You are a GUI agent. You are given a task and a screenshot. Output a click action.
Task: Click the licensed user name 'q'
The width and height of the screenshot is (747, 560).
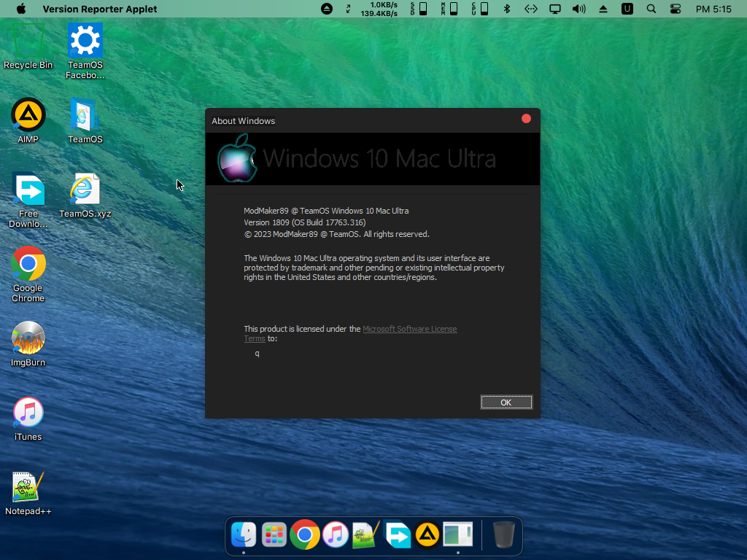coord(258,354)
